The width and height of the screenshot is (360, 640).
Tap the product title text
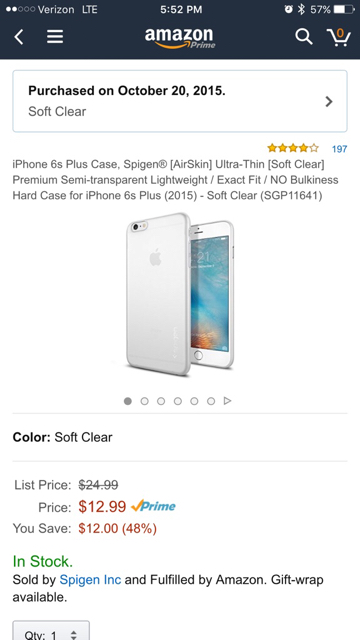176,180
